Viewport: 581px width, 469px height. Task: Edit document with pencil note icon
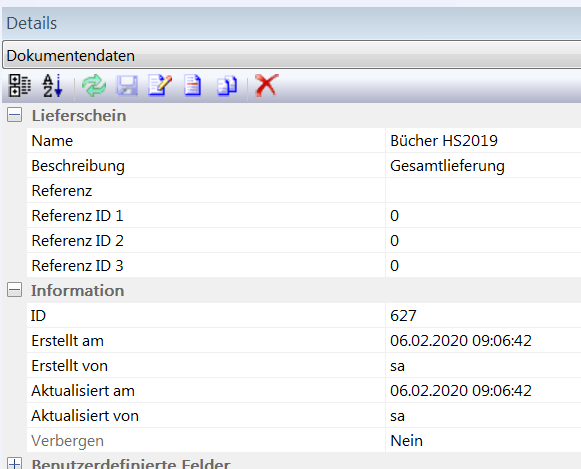[x=160, y=86]
